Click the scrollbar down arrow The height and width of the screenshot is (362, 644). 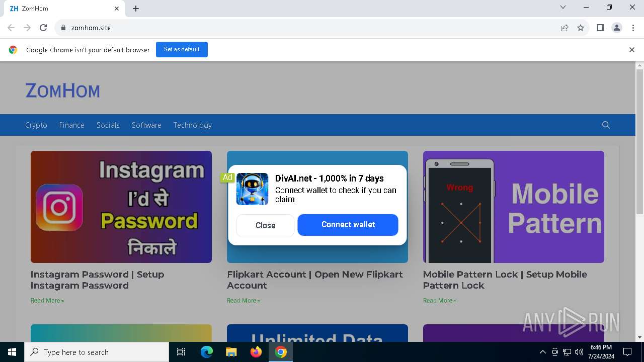(639, 337)
